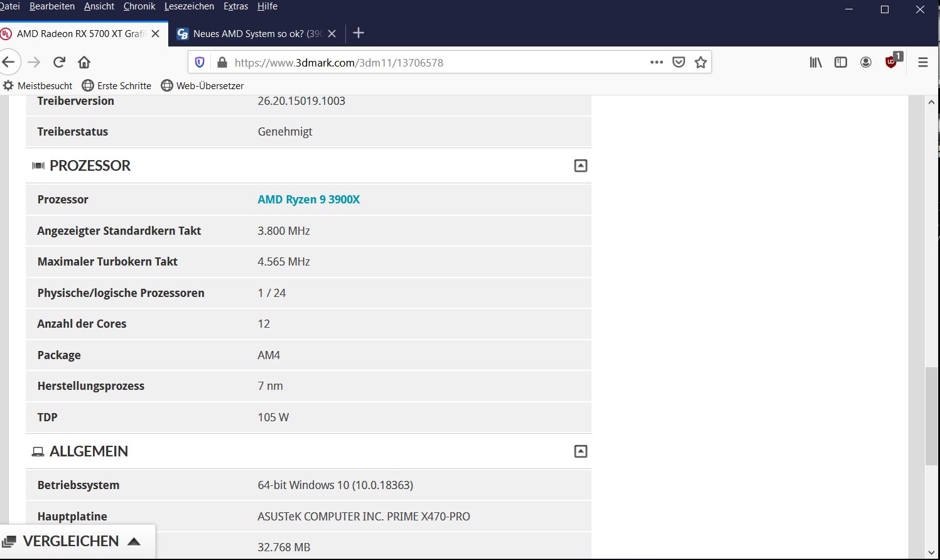The image size is (940, 560).
Task: Click the 64-bit Windows 10 value
Action: click(335, 485)
